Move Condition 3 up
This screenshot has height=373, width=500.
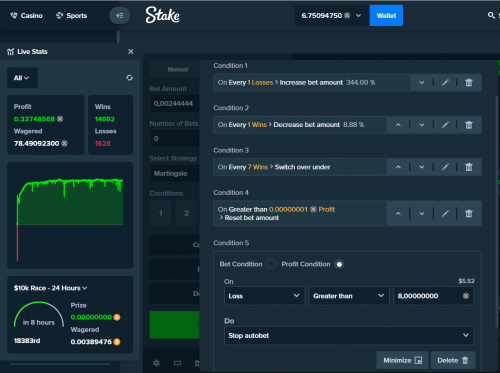pyautogui.click(x=398, y=167)
